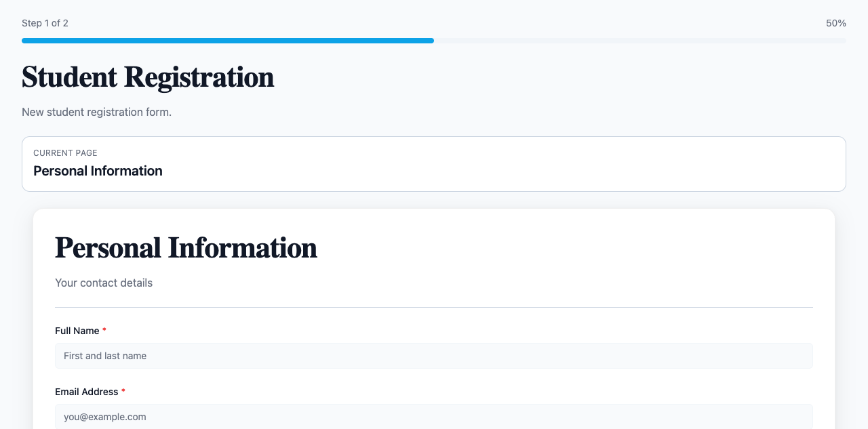Click the red asterisk beside Full Name
This screenshot has height=429, width=868.
pyautogui.click(x=104, y=331)
